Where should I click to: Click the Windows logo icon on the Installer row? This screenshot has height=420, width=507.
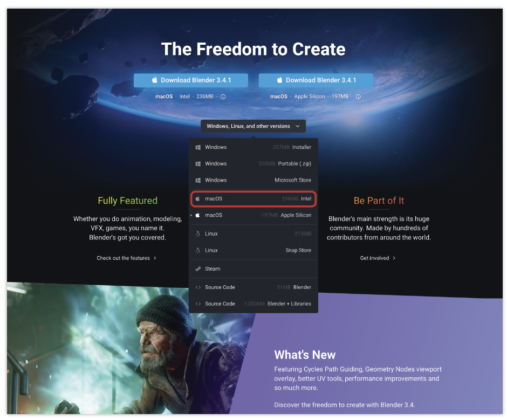pos(198,147)
